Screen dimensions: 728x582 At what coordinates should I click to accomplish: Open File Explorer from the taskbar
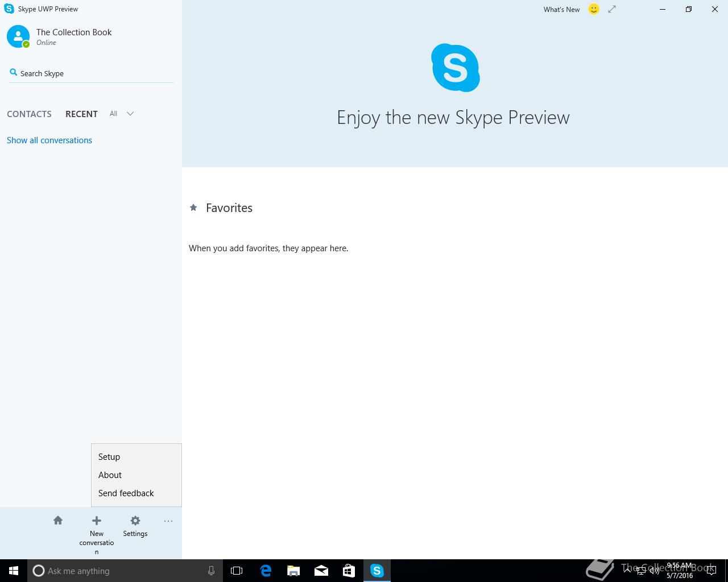tap(293, 571)
